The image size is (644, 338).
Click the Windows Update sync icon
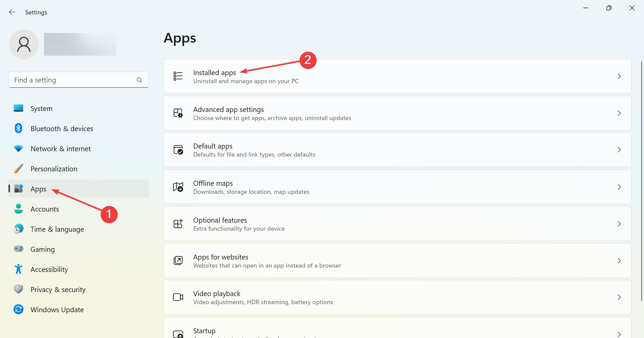pyautogui.click(x=18, y=309)
